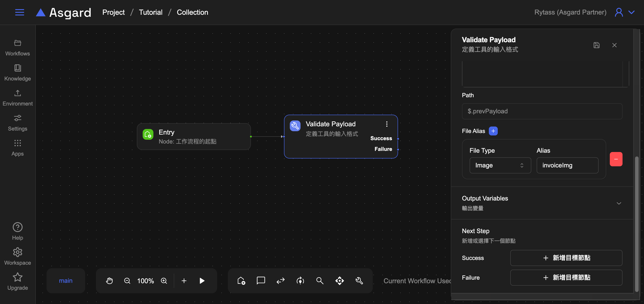Switch to the main branch tab
Viewport: 644px width, 304px height.
[x=66, y=281]
